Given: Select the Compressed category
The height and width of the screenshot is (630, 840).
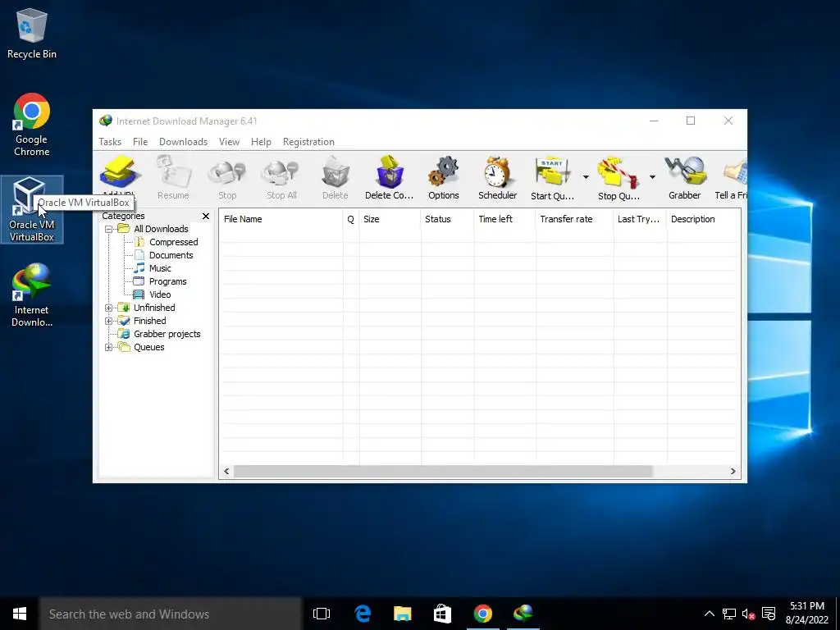Looking at the screenshot, I should pos(174,242).
